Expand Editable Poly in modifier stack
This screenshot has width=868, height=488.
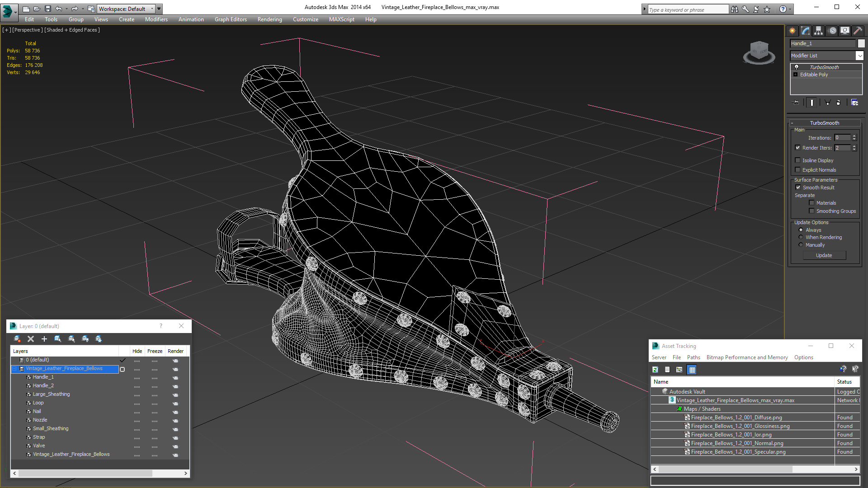[x=796, y=75]
